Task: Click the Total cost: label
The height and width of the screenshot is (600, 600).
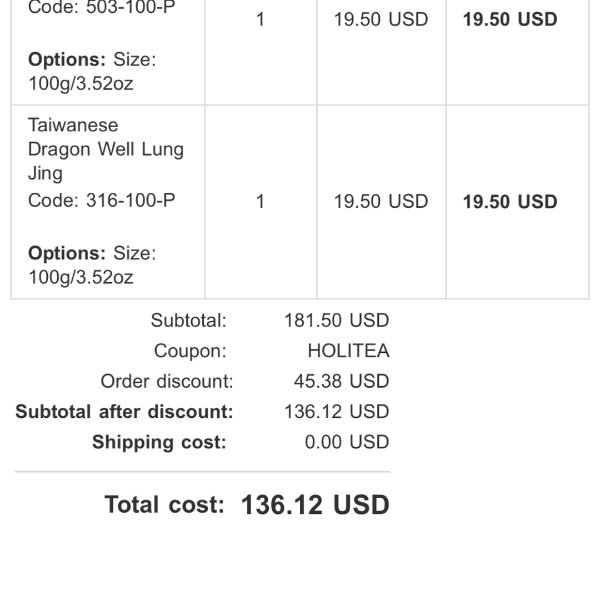Action: [x=165, y=504]
